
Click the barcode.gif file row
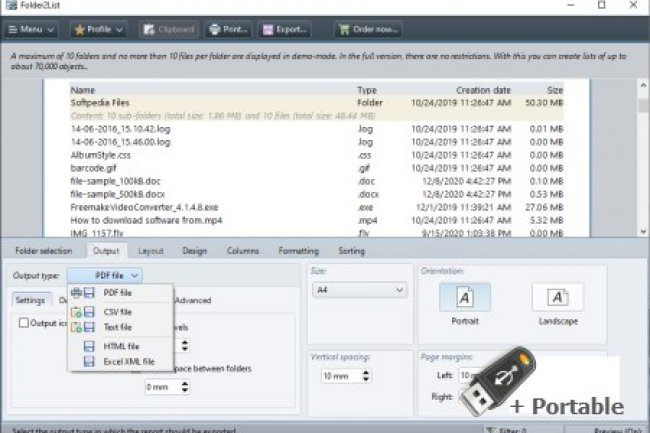point(317,168)
